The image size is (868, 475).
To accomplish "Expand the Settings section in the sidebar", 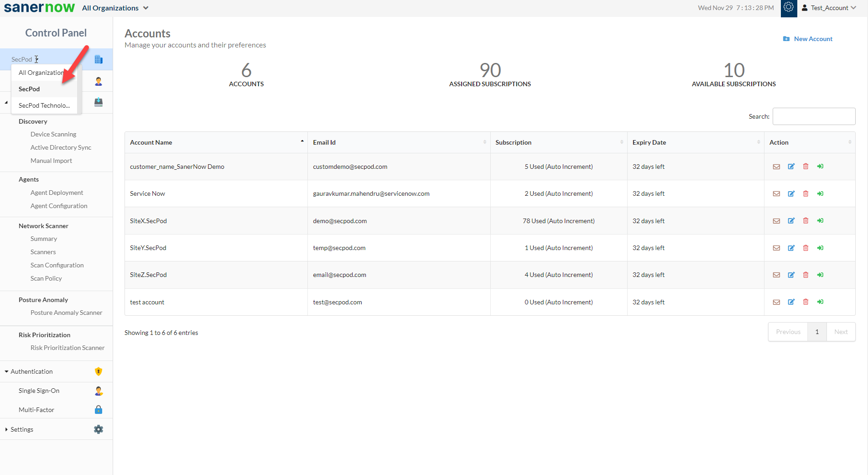I will [21, 429].
